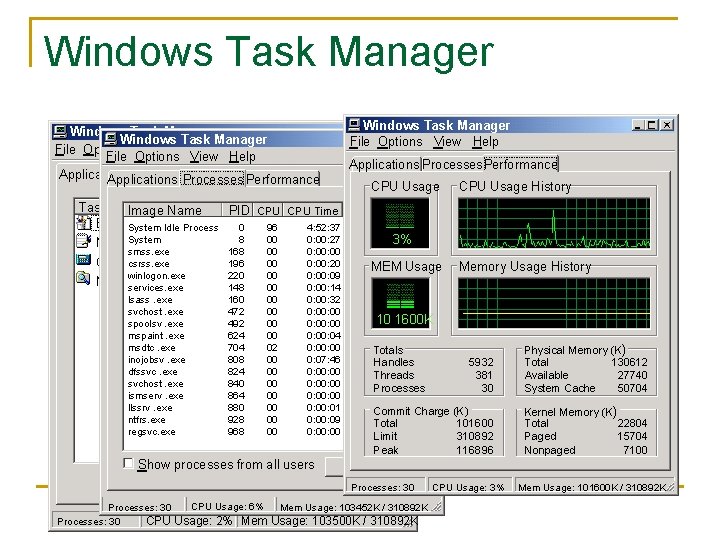Screen dimensions: 720x540
Task: Click CPU Usage: 6% in middle window status bar
Action: [227, 506]
